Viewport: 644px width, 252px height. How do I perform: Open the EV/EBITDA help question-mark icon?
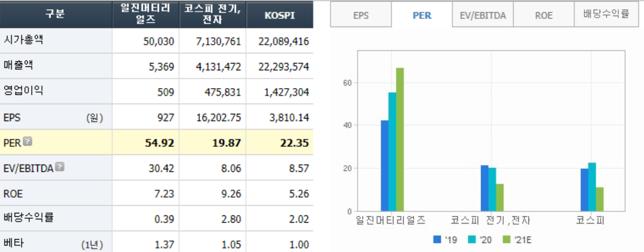tap(60, 167)
